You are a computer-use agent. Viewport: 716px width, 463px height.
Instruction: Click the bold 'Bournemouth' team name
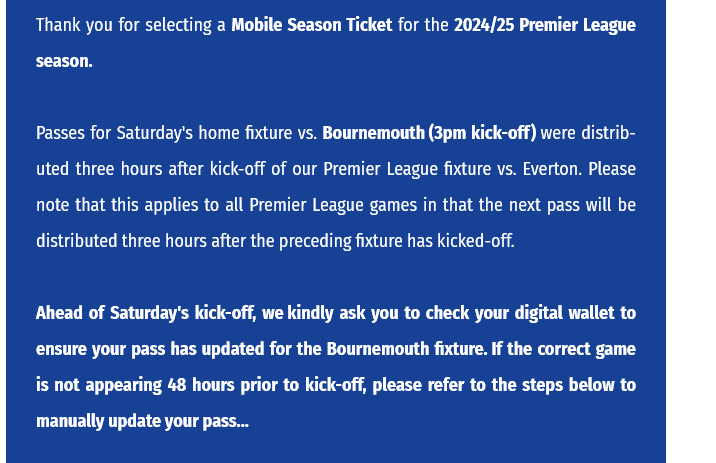(373, 133)
